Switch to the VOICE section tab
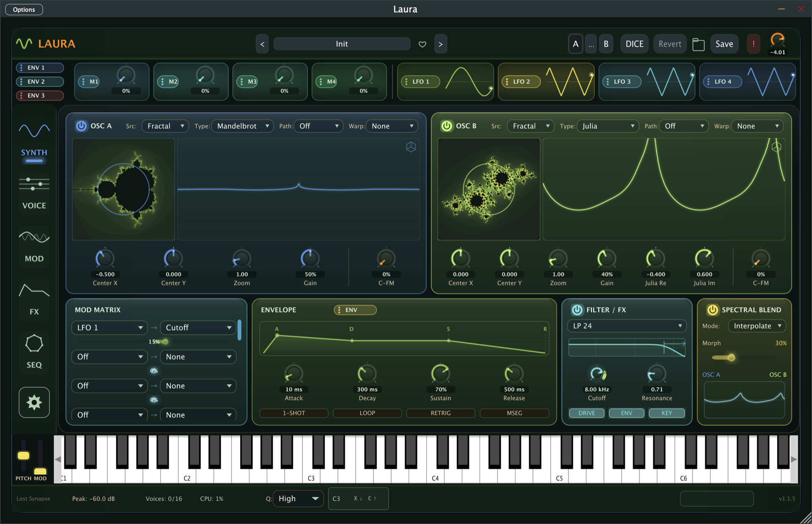This screenshot has width=812, height=524. [34, 193]
